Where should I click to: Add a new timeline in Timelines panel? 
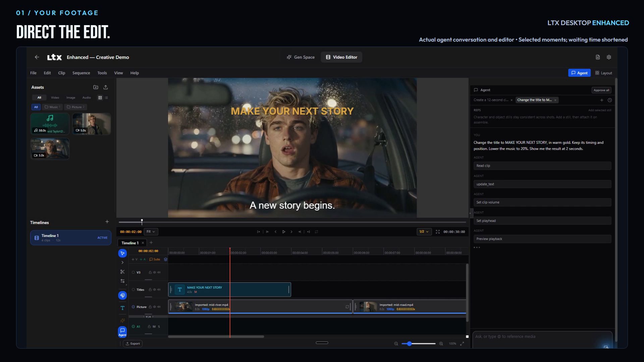107,222
